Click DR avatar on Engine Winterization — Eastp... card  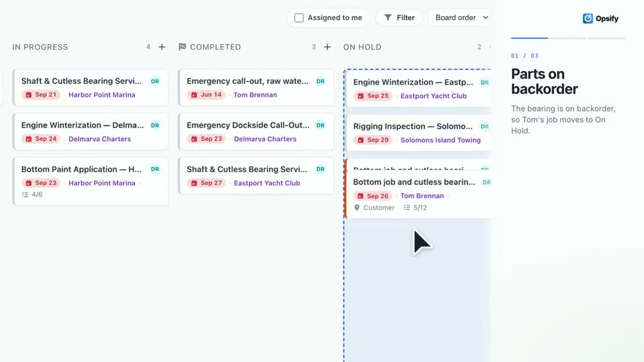click(484, 82)
